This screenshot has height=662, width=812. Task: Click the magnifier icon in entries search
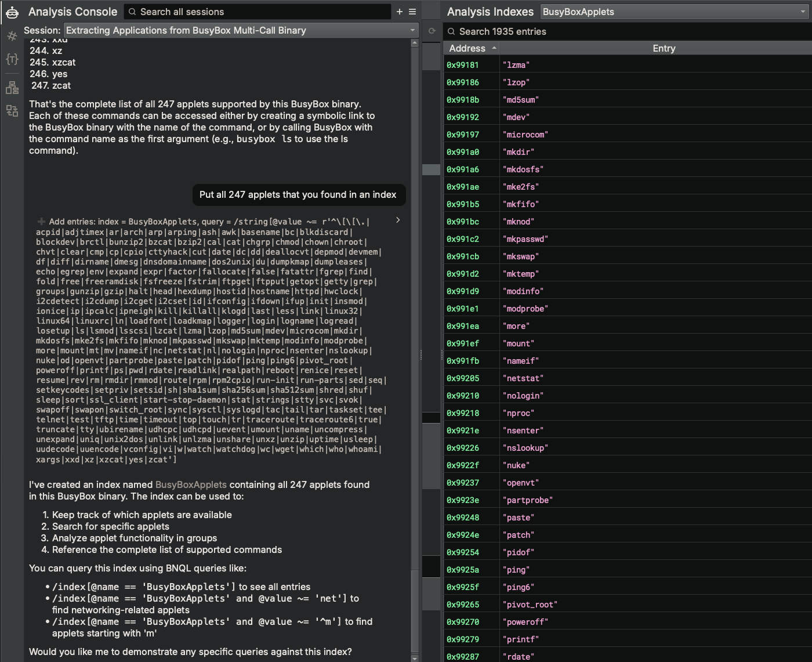[x=451, y=31]
